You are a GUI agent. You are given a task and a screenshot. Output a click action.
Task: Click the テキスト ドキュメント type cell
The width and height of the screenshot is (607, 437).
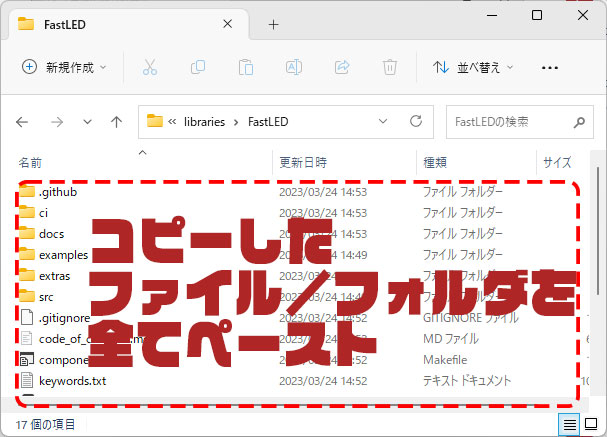pyautogui.click(x=467, y=381)
